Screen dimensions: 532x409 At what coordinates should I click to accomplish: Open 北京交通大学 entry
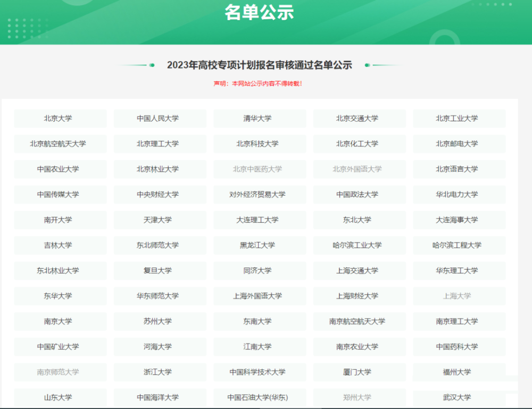click(x=360, y=119)
